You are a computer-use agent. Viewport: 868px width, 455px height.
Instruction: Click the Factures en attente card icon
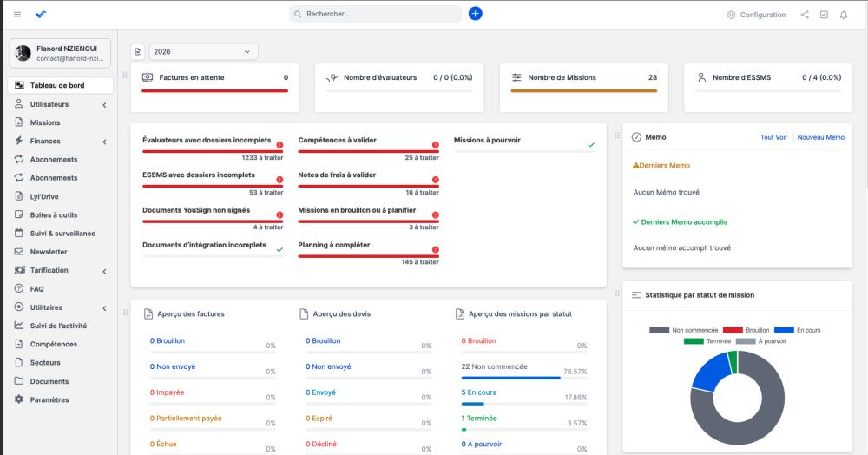[148, 77]
